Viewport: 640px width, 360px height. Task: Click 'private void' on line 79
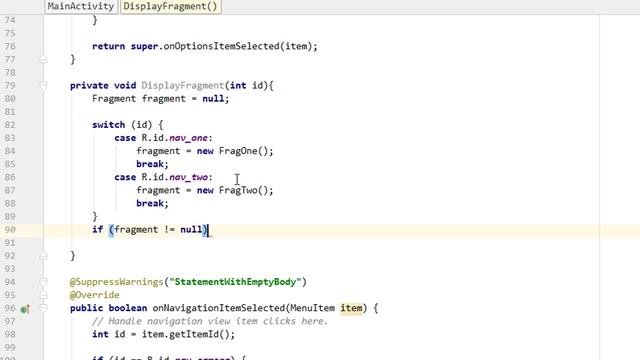103,85
